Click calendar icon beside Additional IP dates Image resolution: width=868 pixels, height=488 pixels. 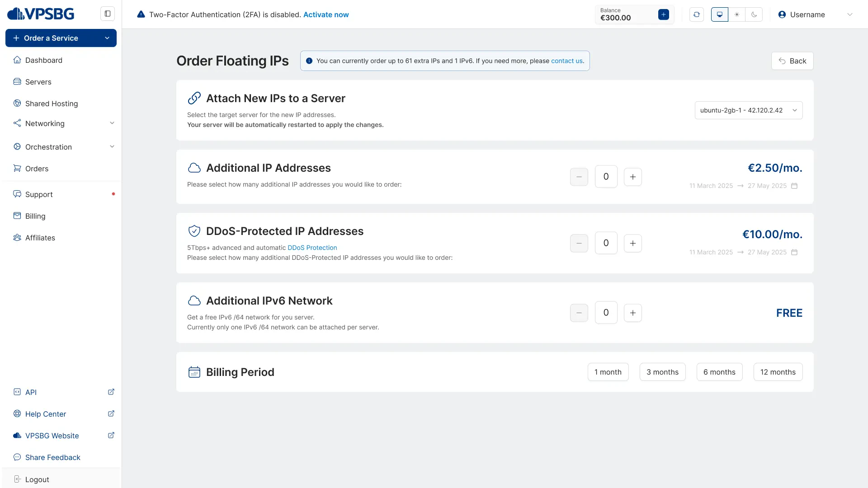coord(794,186)
